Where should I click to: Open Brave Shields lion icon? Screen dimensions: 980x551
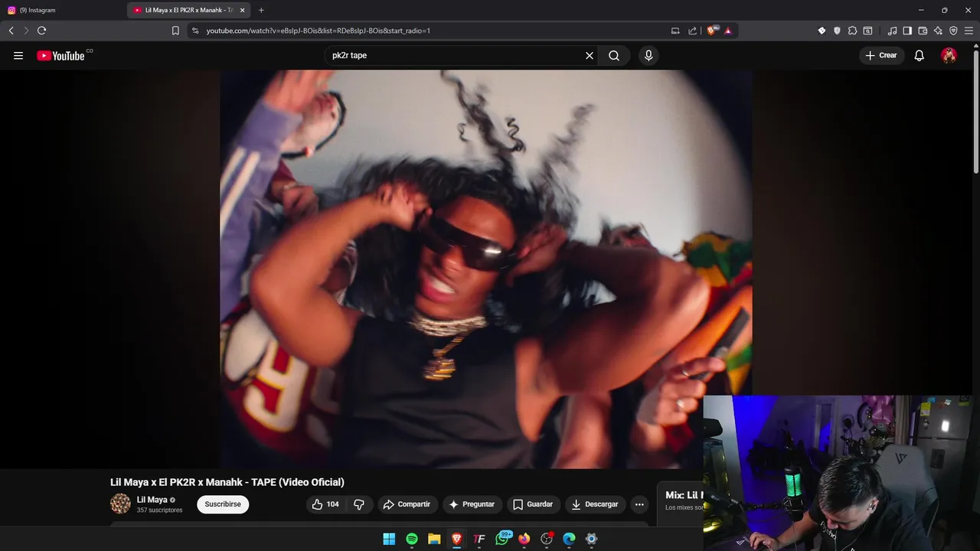pyautogui.click(x=712, y=31)
